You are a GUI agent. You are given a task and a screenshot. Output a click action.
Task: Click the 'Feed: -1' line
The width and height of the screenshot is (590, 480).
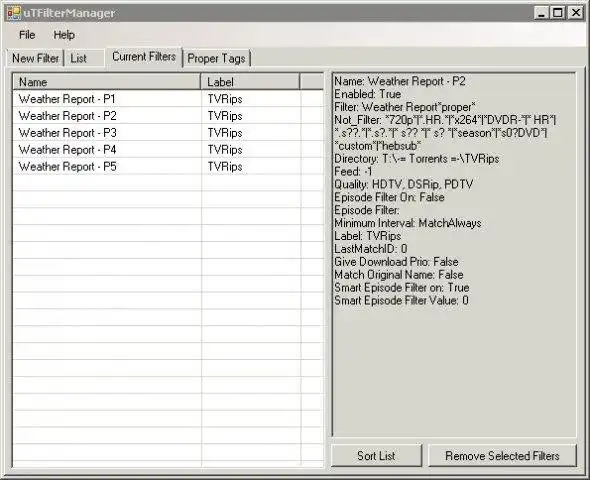353,172
